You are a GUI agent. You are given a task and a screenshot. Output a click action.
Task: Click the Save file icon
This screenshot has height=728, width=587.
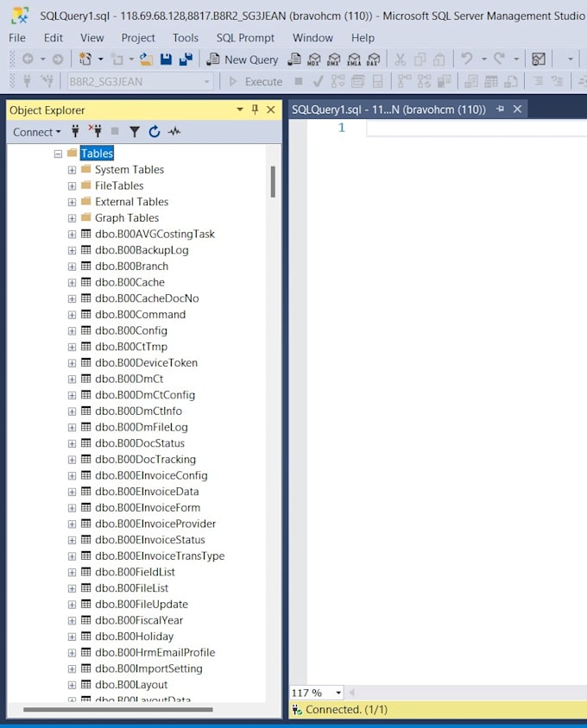[166, 60]
